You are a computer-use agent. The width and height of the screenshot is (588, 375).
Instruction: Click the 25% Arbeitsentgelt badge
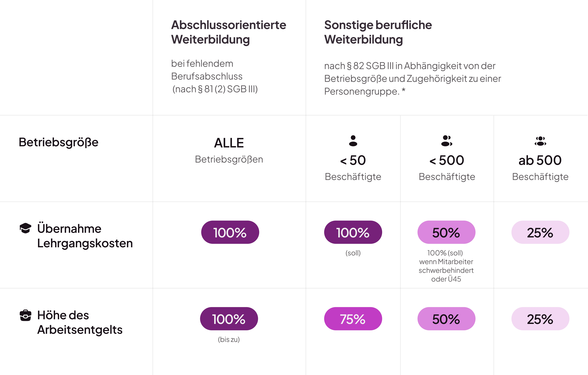tap(540, 319)
